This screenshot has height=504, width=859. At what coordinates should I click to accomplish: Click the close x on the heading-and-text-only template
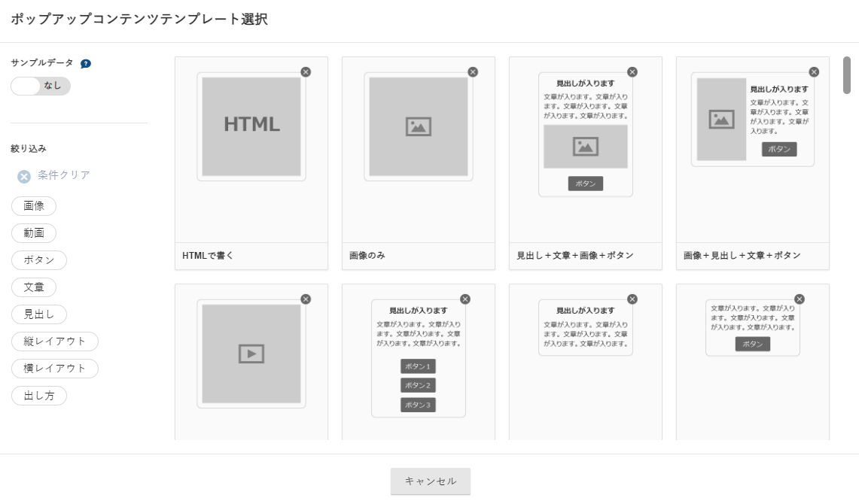click(632, 299)
